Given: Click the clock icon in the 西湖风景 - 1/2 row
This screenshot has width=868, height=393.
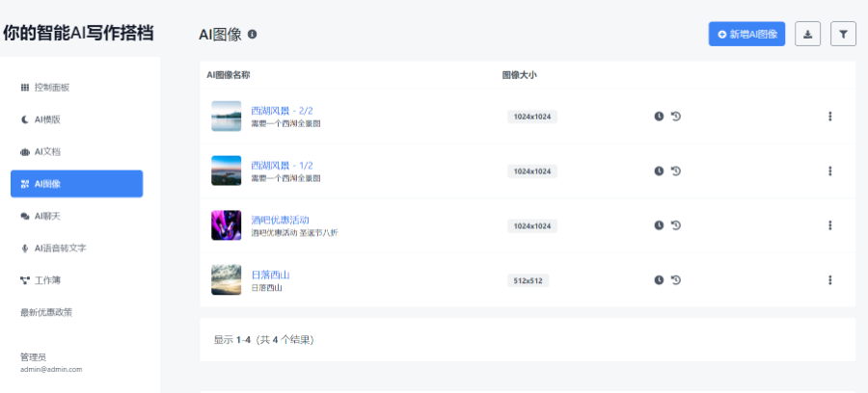Looking at the screenshot, I should (659, 170).
